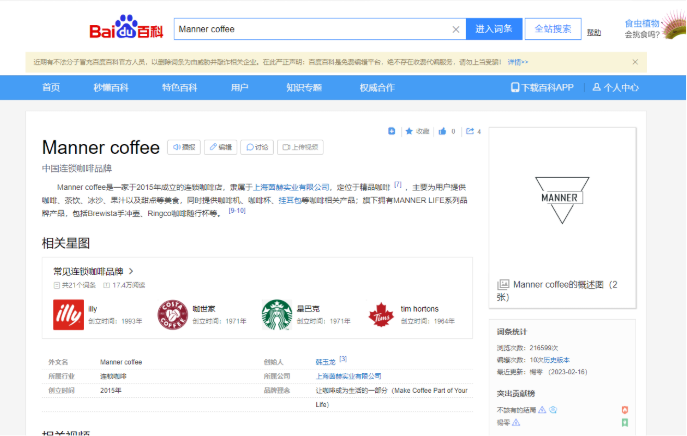Open 个人中心 in nav bar
The image size is (687, 436).
click(616, 88)
